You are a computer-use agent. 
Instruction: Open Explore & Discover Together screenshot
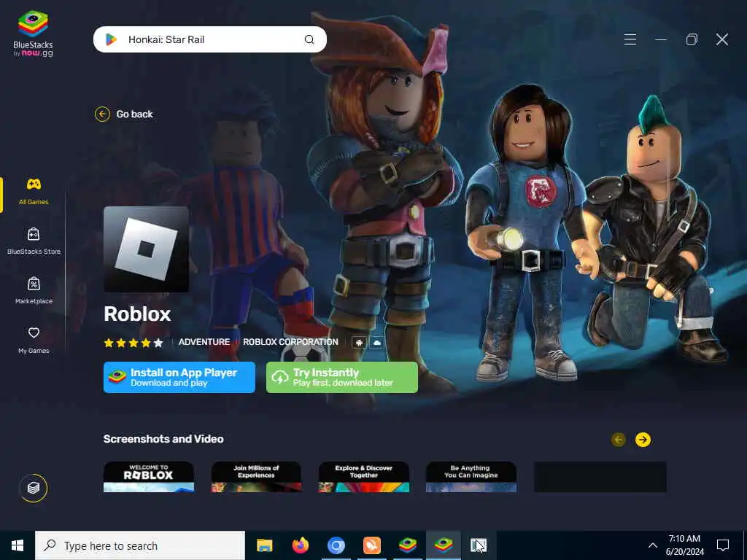click(x=364, y=477)
